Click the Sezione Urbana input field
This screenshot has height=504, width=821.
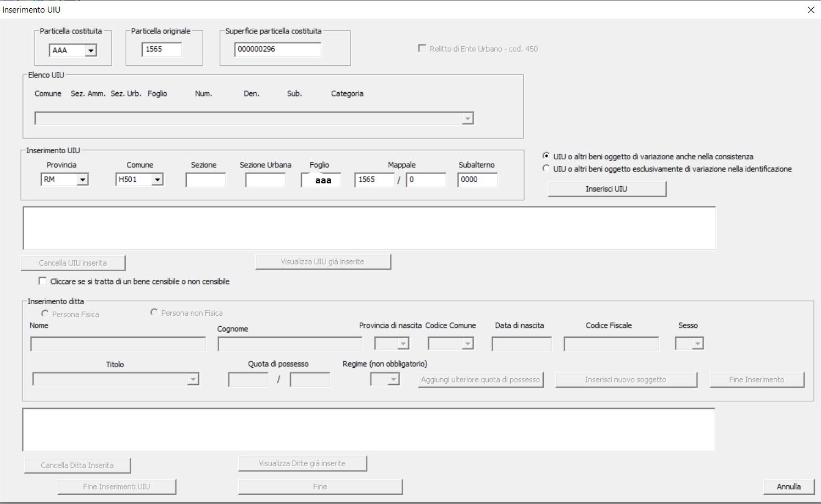tap(265, 180)
